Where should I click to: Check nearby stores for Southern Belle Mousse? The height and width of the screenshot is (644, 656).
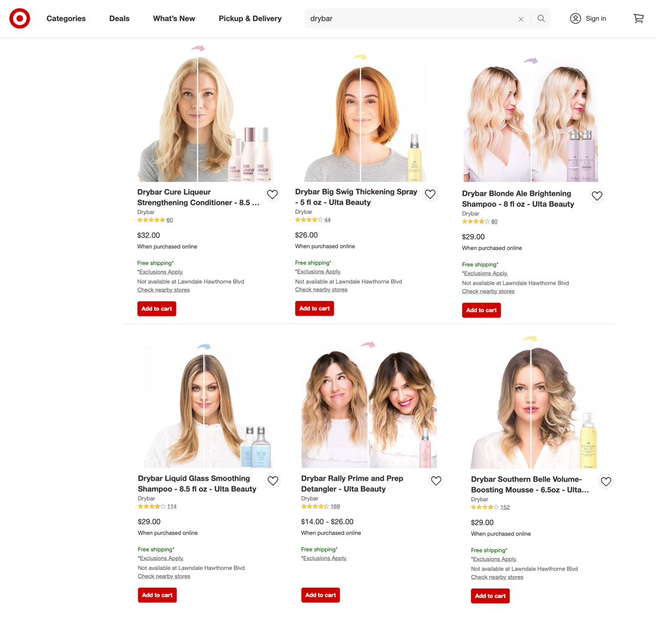[497, 577]
